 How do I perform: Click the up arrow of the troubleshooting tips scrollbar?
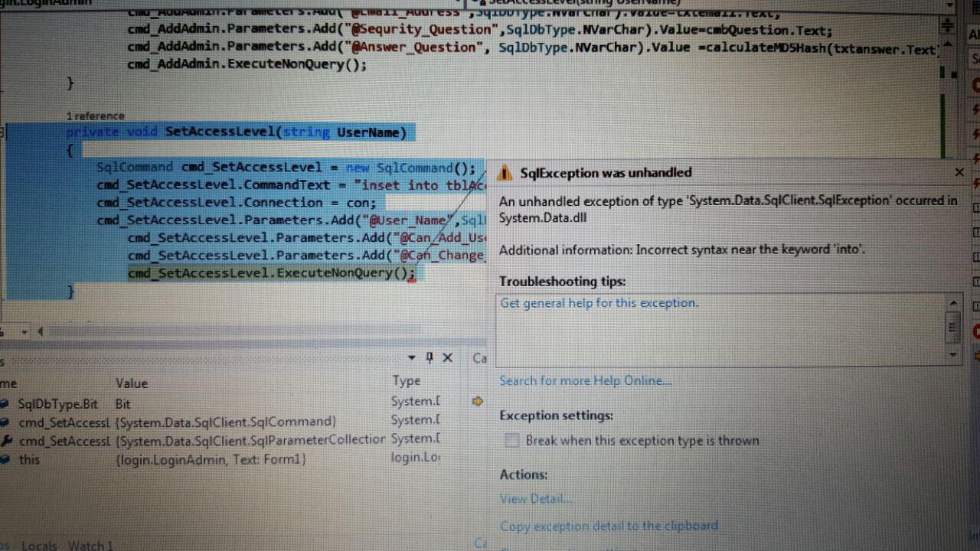[x=952, y=302]
